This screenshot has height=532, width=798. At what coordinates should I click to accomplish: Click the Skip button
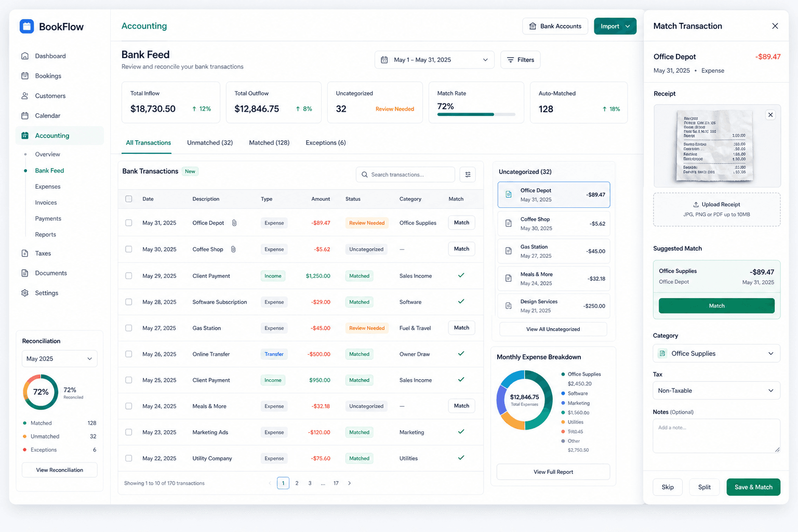[668, 487]
